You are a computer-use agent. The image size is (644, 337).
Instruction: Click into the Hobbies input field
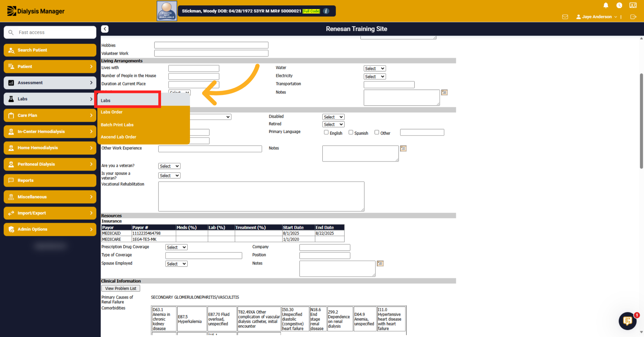pyautogui.click(x=211, y=45)
